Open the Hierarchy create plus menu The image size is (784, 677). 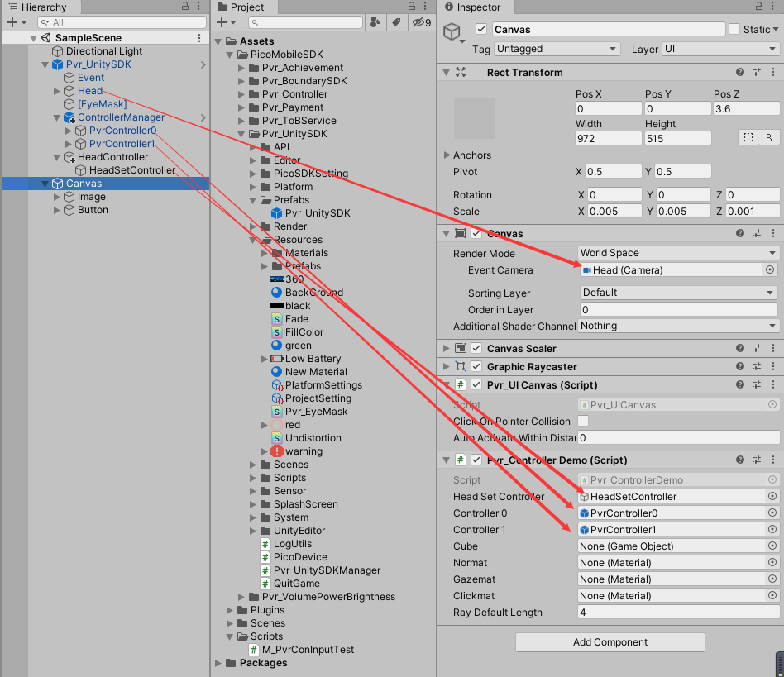(x=17, y=22)
